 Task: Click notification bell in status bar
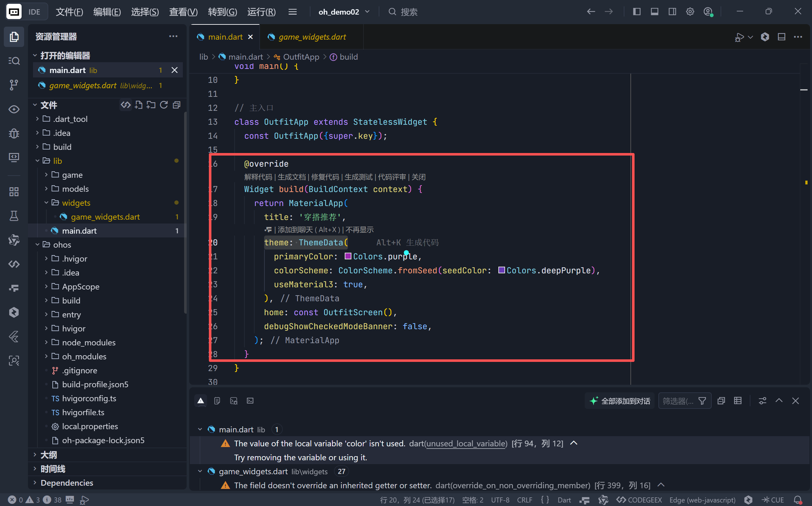point(798,500)
